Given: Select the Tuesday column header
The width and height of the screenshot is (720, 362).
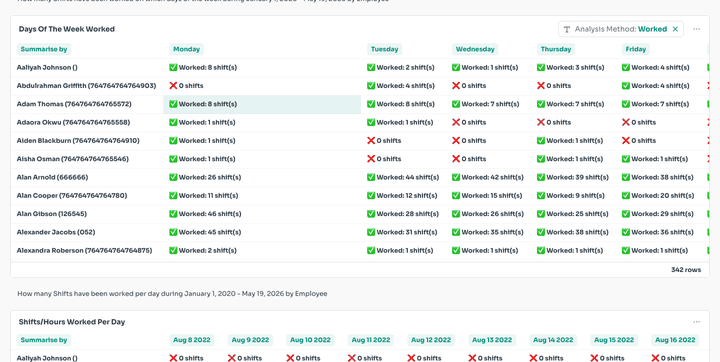Looking at the screenshot, I should pyautogui.click(x=384, y=49).
